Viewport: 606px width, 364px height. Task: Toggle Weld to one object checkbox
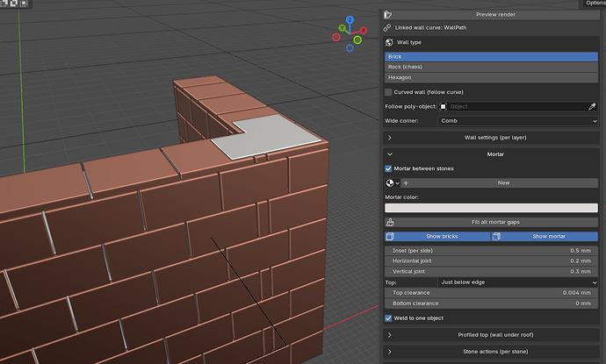pyautogui.click(x=388, y=318)
